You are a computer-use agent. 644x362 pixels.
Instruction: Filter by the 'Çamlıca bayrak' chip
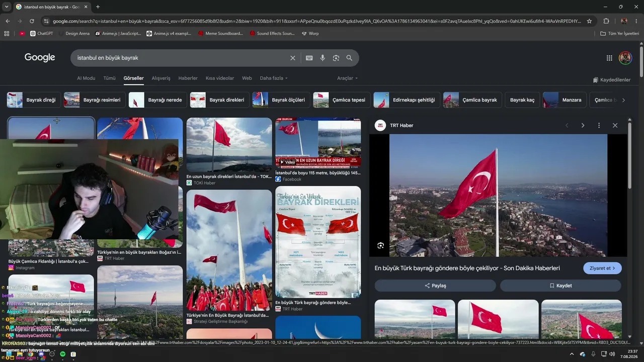pyautogui.click(x=472, y=100)
